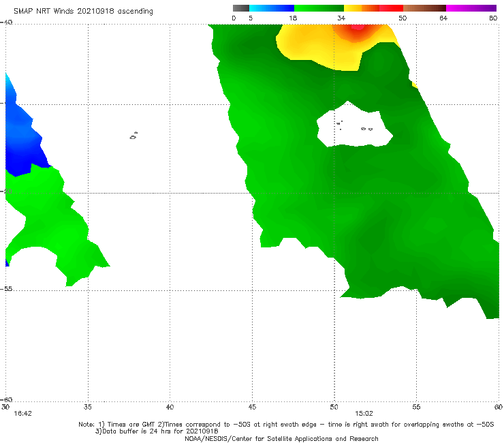The image size is (504, 443).
Task: Pick the brown 50–64 knot colorbar segment
Action: pyautogui.click(x=424, y=8)
